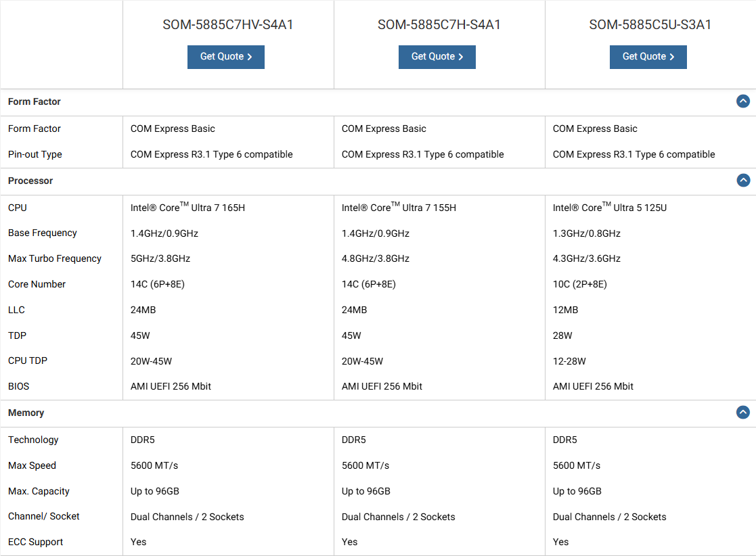
Task: Click the Channel/ Socket row label
Action: (x=44, y=516)
